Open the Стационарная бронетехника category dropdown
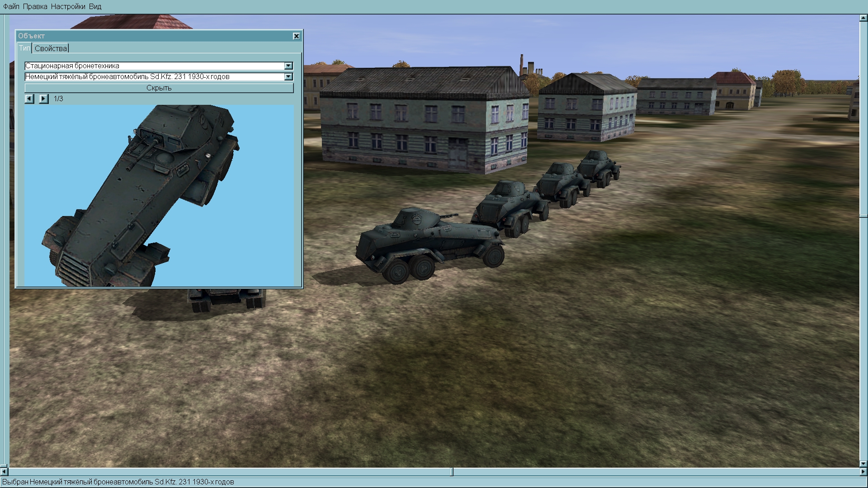This screenshot has width=868, height=488. [288, 66]
